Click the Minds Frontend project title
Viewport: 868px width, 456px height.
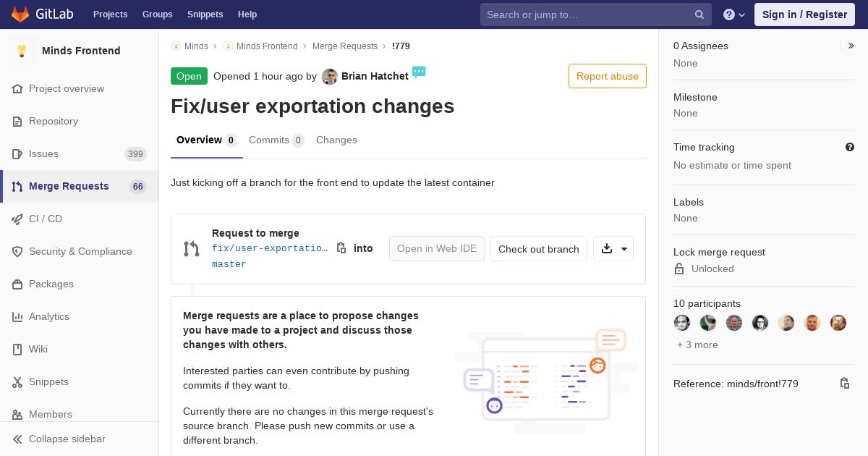pos(81,51)
